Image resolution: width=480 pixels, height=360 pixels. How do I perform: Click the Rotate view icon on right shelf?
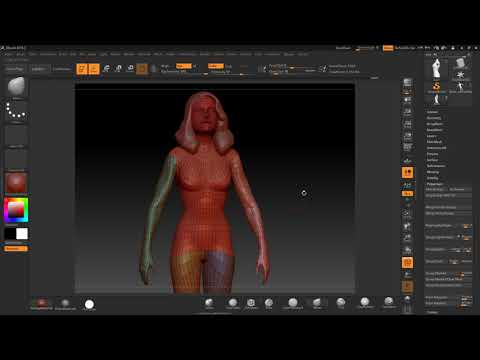(x=407, y=250)
